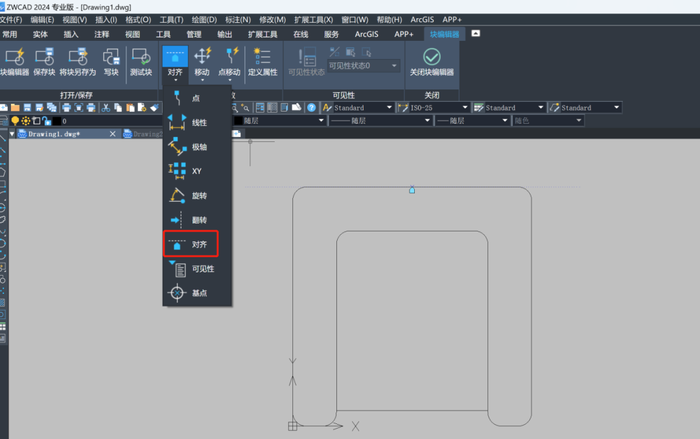Click the new document tab button
700x439 pixels.
237,134
